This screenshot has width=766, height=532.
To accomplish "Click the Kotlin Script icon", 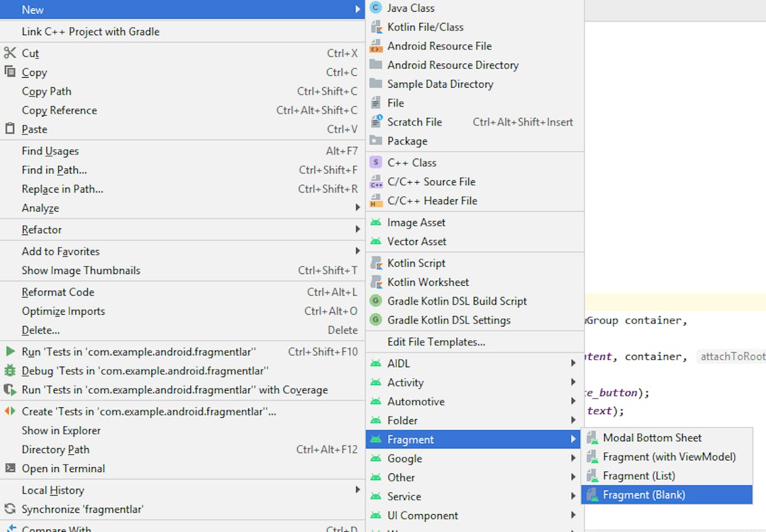I will [x=376, y=264].
